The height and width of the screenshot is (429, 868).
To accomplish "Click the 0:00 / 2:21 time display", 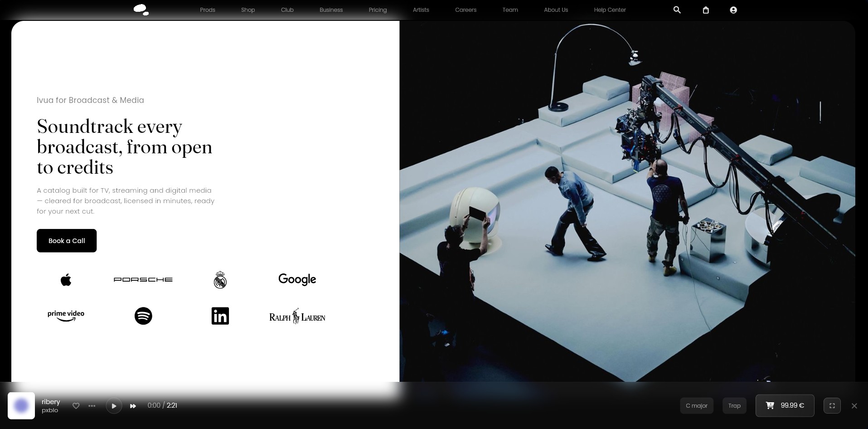I will click(x=162, y=405).
